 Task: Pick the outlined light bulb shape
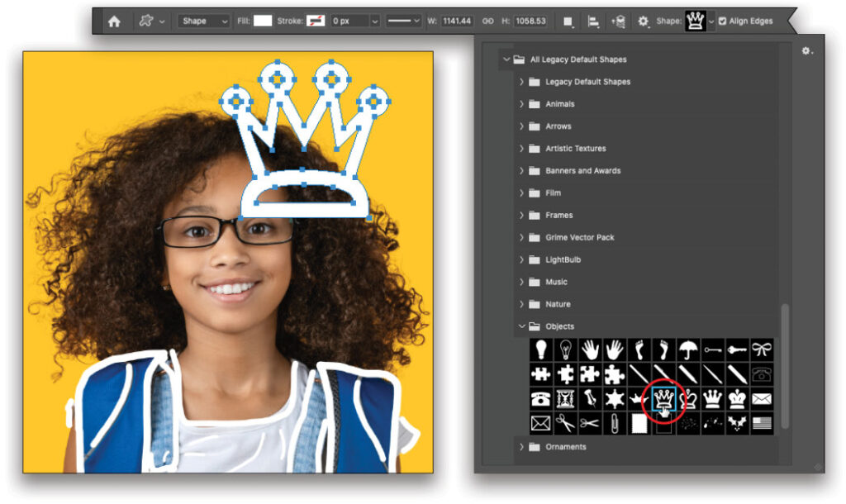565,349
